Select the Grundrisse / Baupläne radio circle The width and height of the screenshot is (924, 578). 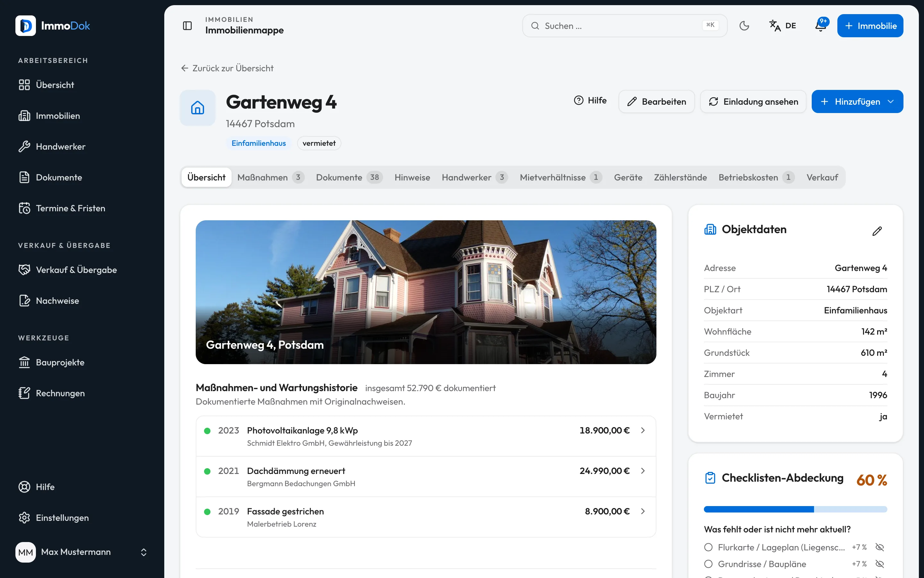click(708, 564)
